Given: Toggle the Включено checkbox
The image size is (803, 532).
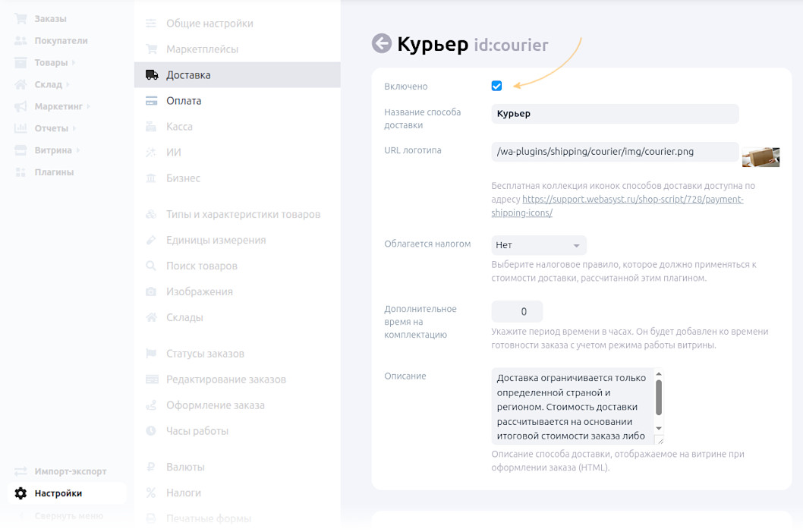Looking at the screenshot, I should pyautogui.click(x=496, y=87).
